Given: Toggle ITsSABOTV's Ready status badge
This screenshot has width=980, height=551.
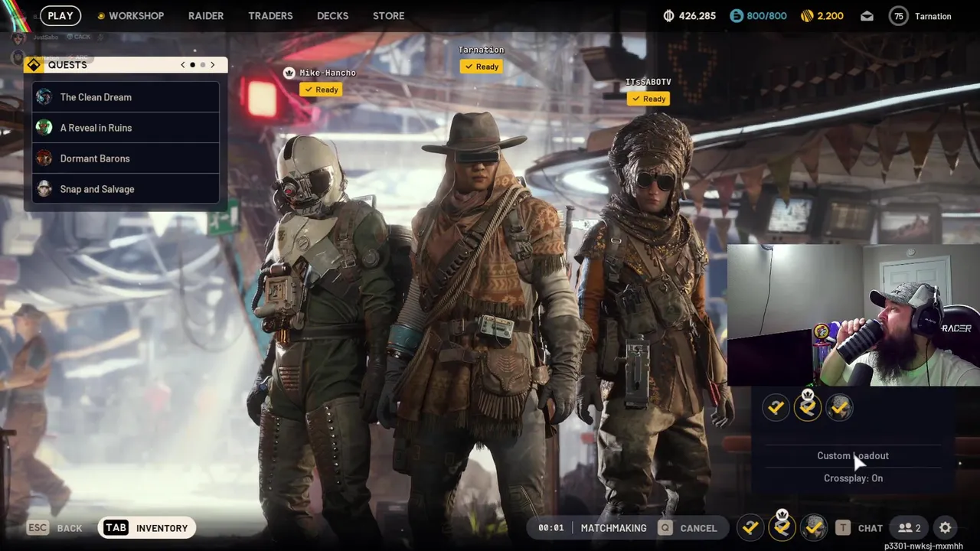Looking at the screenshot, I should [x=648, y=99].
